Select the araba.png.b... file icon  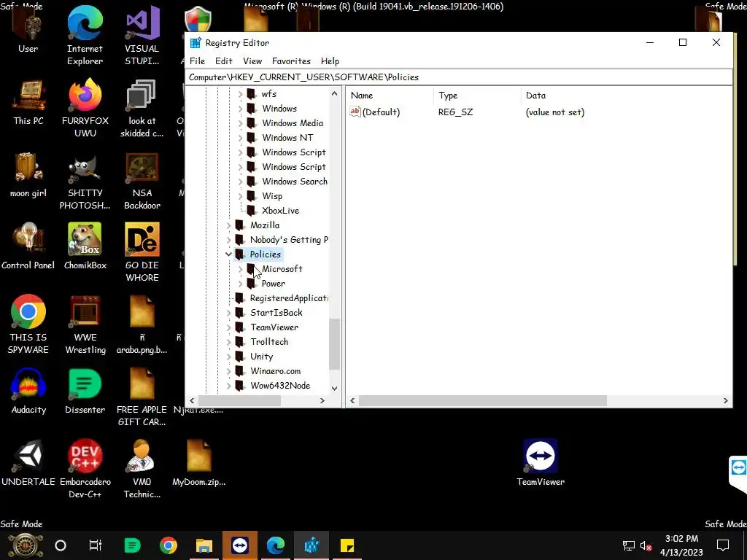[142, 324]
